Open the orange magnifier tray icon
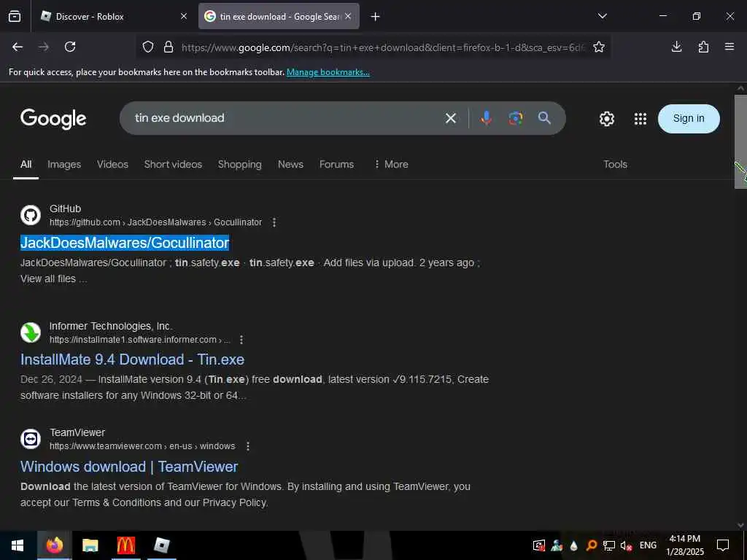The width and height of the screenshot is (747, 560). (591, 545)
